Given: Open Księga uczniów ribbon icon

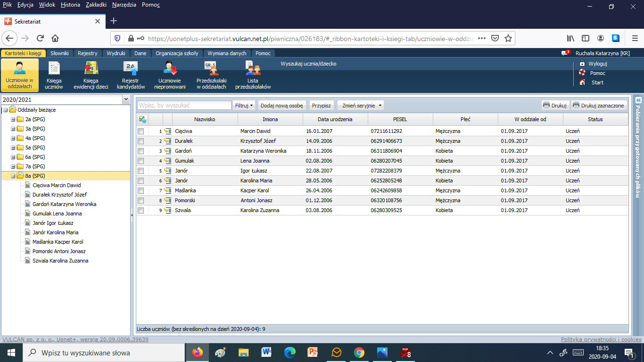Looking at the screenshot, I should click(54, 75).
